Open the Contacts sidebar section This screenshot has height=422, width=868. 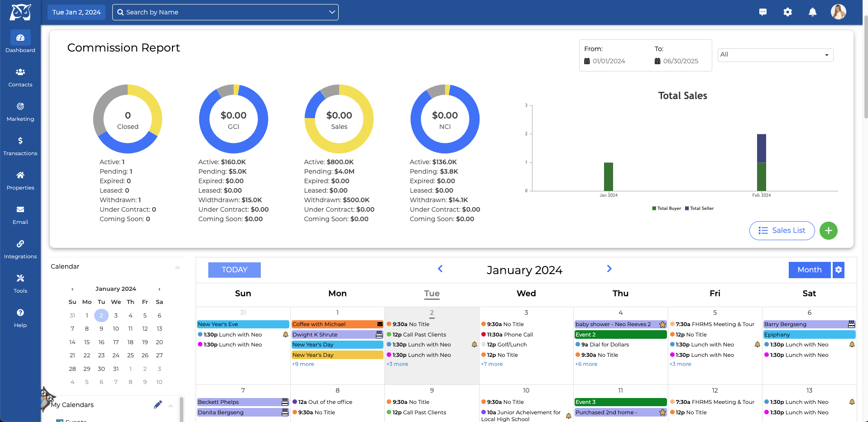point(20,77)
